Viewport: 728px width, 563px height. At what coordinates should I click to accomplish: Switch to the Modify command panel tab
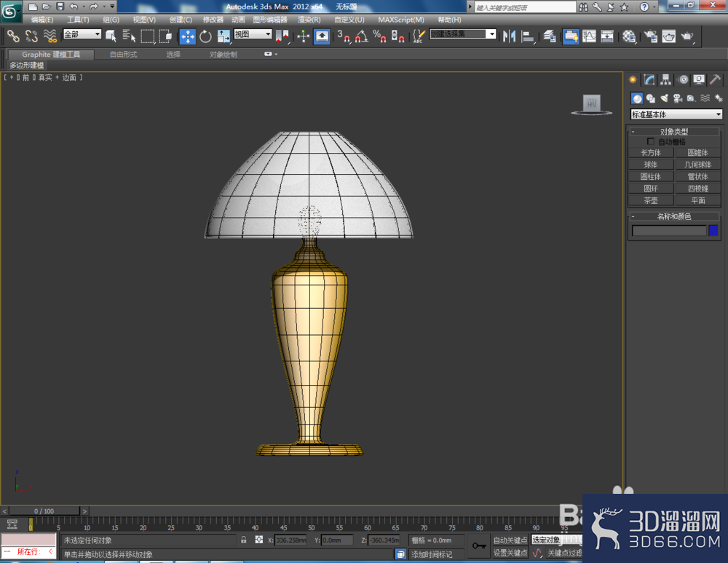point(649,80)
